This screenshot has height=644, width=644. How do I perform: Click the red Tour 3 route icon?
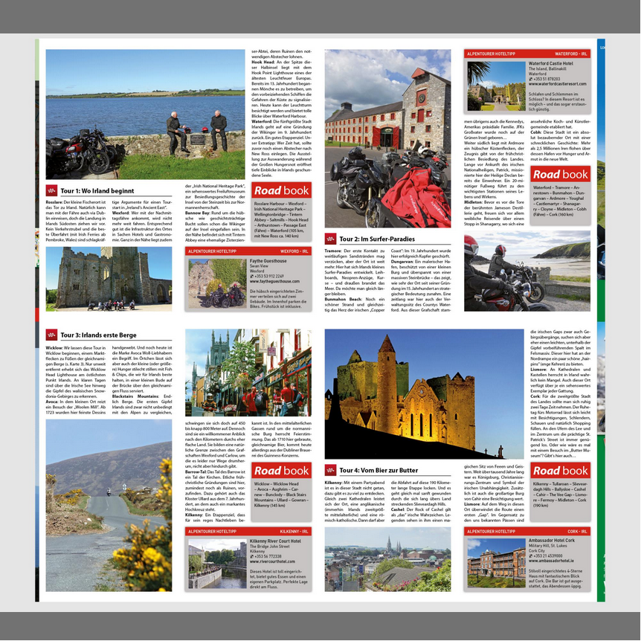51,335
